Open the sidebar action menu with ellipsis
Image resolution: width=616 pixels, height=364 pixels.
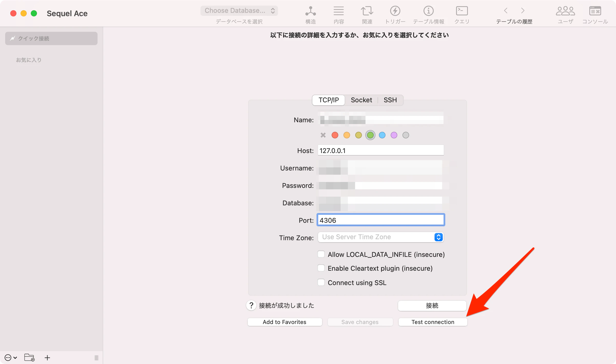(x=11, y=358)
